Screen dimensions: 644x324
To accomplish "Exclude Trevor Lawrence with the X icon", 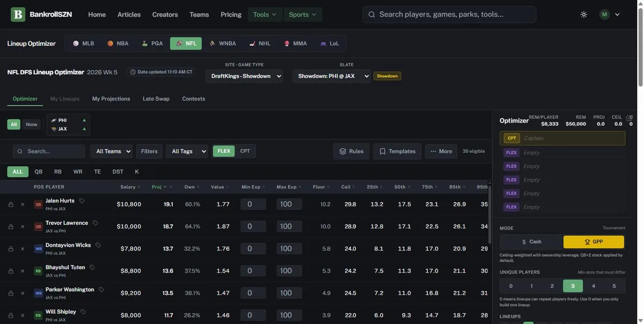I will pyautogui.click(x=23, y=227).
